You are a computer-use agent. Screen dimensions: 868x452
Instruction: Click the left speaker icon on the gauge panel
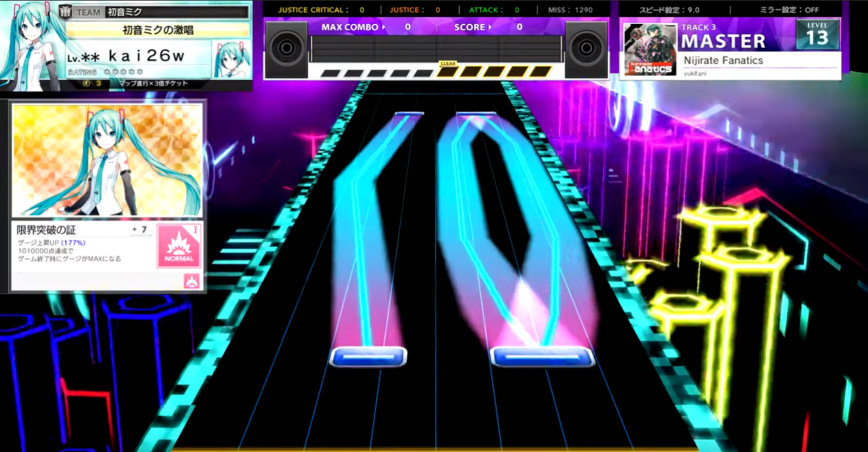[x=287, y=49]
